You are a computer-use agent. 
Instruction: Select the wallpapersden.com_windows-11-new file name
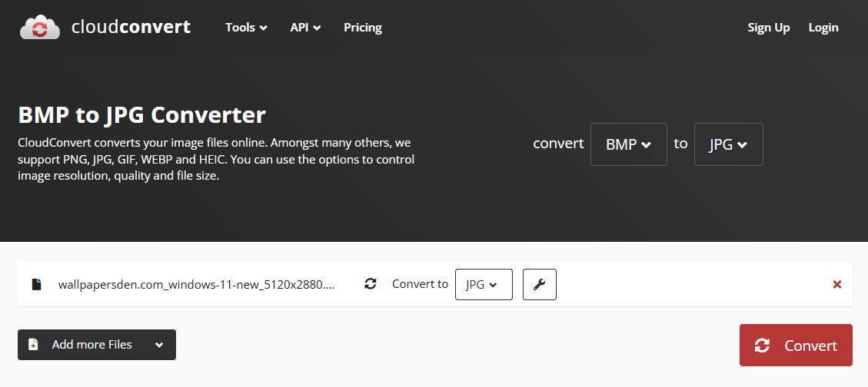click(x=197, y=284)
